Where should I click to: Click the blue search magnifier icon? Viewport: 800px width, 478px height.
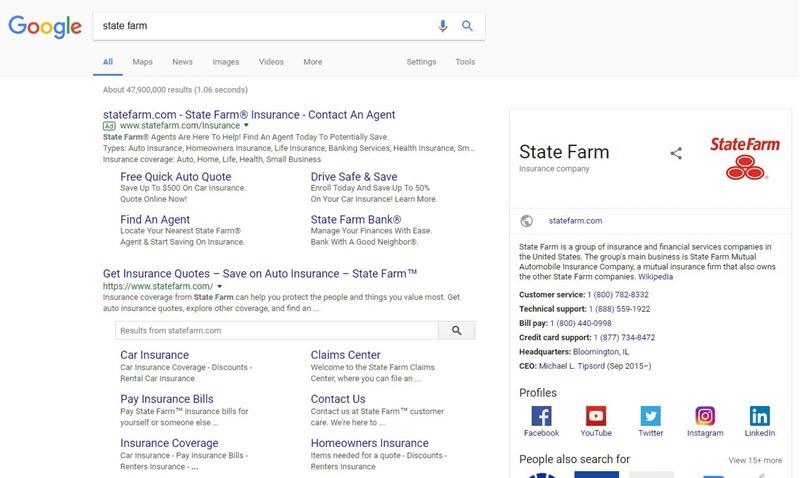tap(467, 26)
